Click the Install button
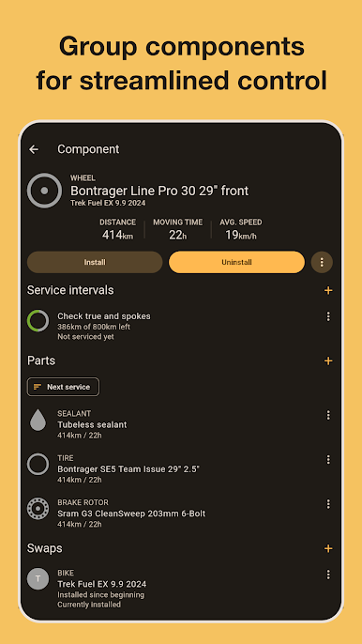This screenshot has width=362, height=644. pyautogui.click(x=95, y=262)
